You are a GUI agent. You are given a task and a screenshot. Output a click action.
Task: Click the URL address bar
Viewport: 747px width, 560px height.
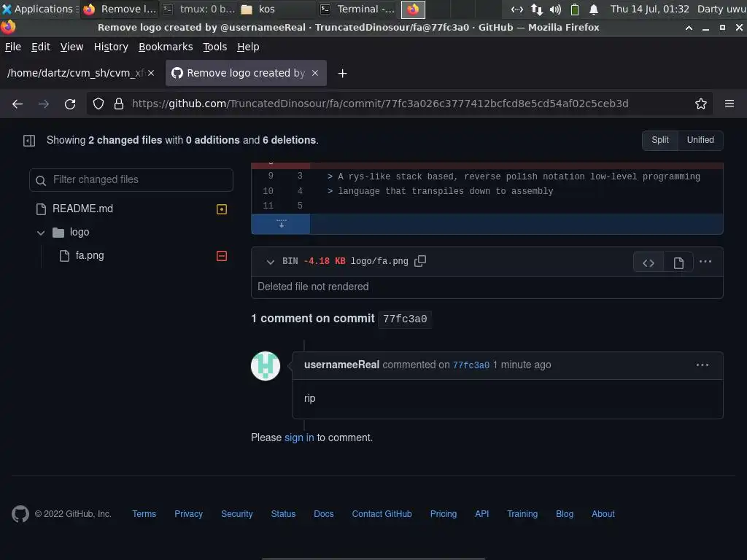[x=379, y=104]
